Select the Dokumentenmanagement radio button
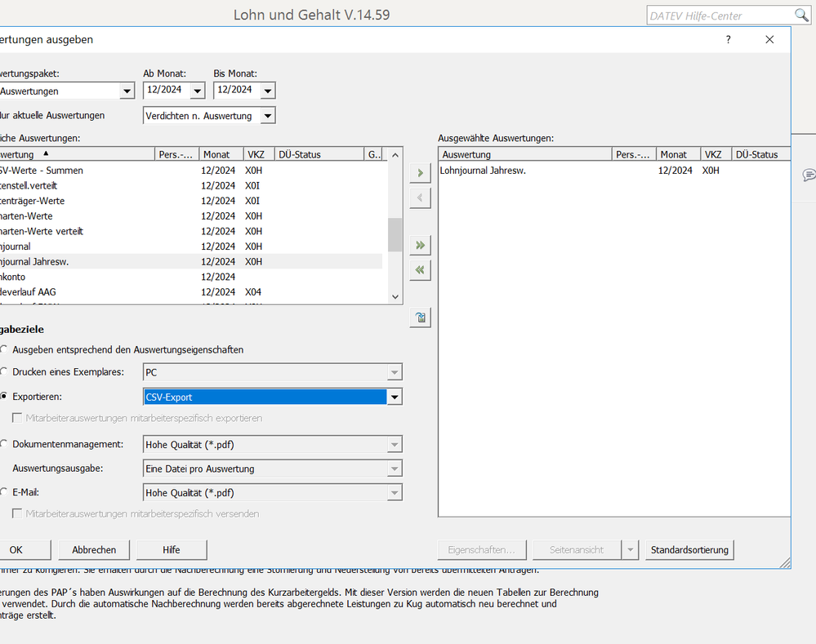816x644 pixels. click(x=3, y=444)
